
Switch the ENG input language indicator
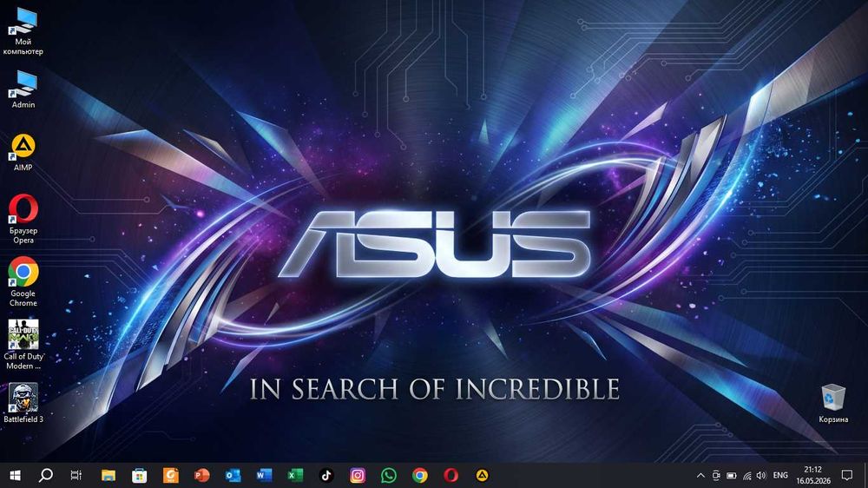780,475
